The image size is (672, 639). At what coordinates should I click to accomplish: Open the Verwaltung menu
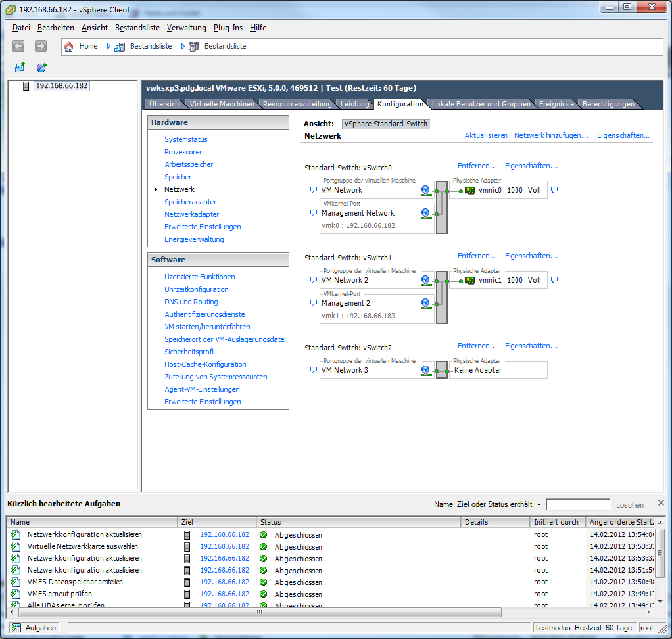(186, 28)
